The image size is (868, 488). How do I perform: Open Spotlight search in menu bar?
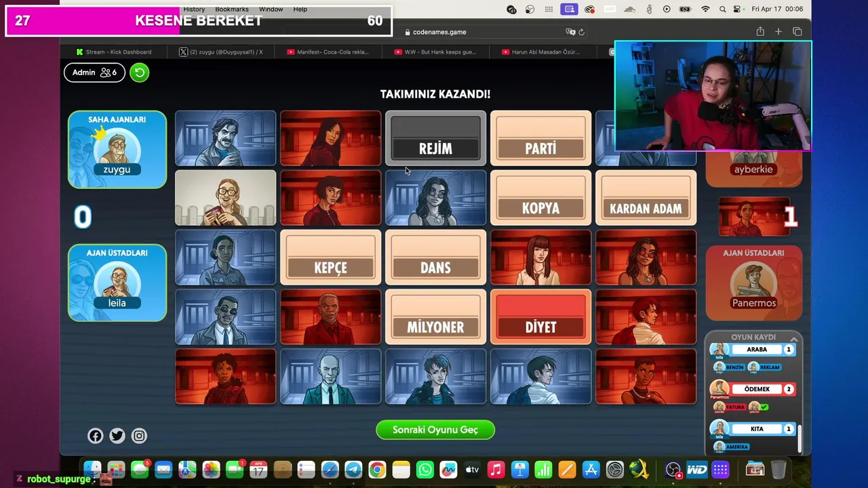click(x=722, y=9)
